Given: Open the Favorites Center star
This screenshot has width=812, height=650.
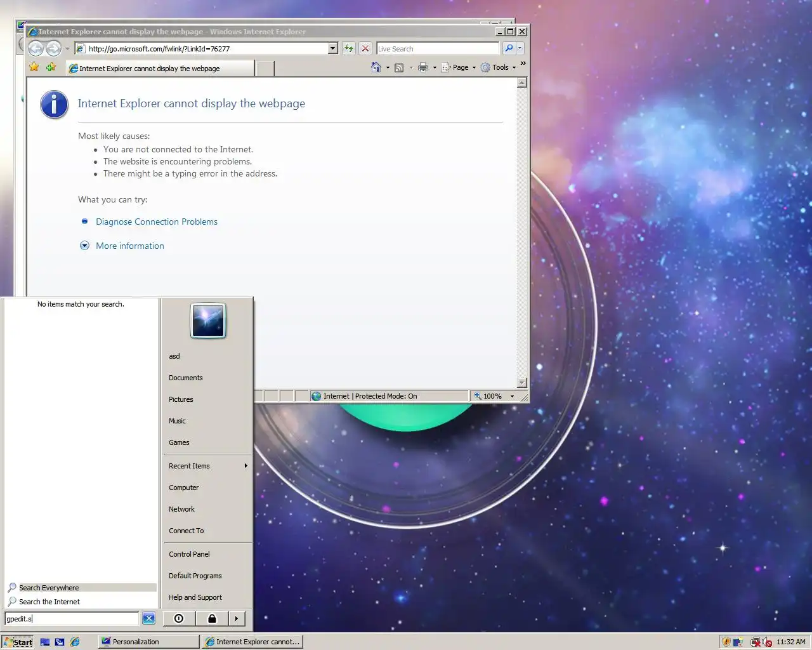Looking at the screenshot, I should pos(34,67).
